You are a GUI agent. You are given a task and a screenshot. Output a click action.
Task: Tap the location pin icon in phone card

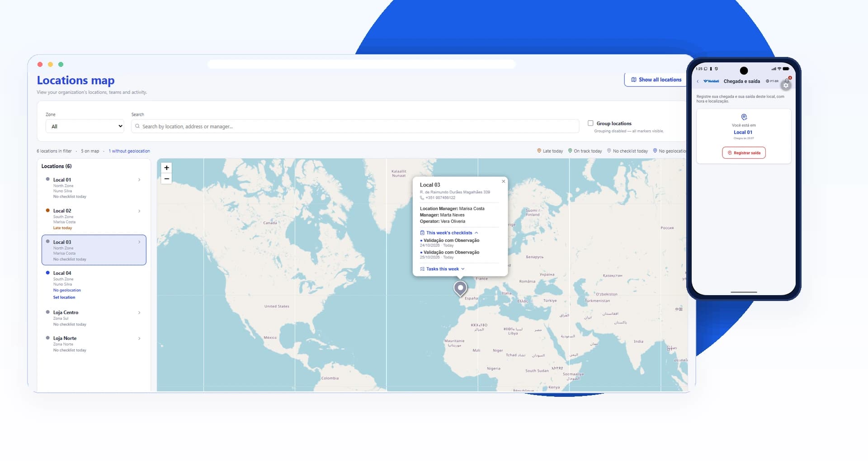(x=744, y=117)
